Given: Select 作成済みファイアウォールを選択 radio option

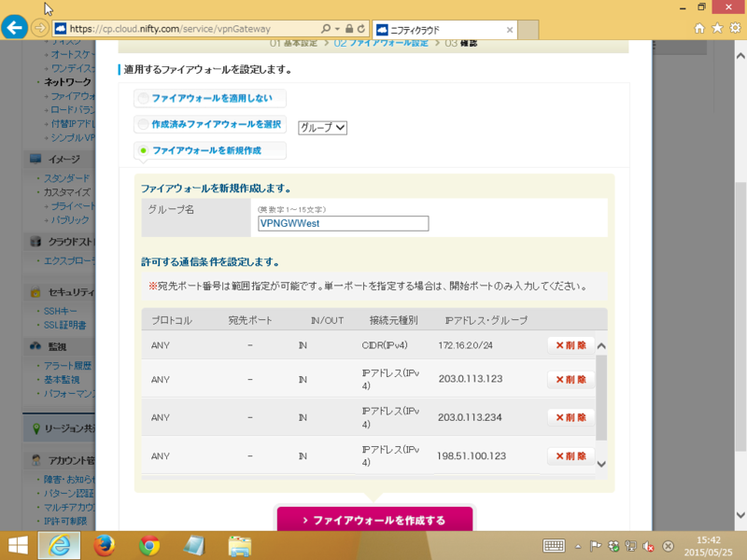Looking at the screenshot, I should coord(143,124).
